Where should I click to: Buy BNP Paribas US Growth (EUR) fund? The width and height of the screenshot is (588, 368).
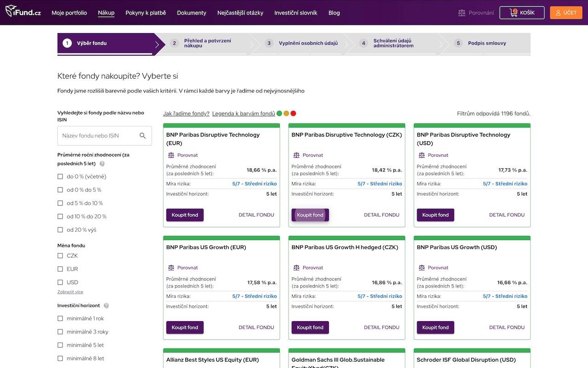click(x=185, y=328)
